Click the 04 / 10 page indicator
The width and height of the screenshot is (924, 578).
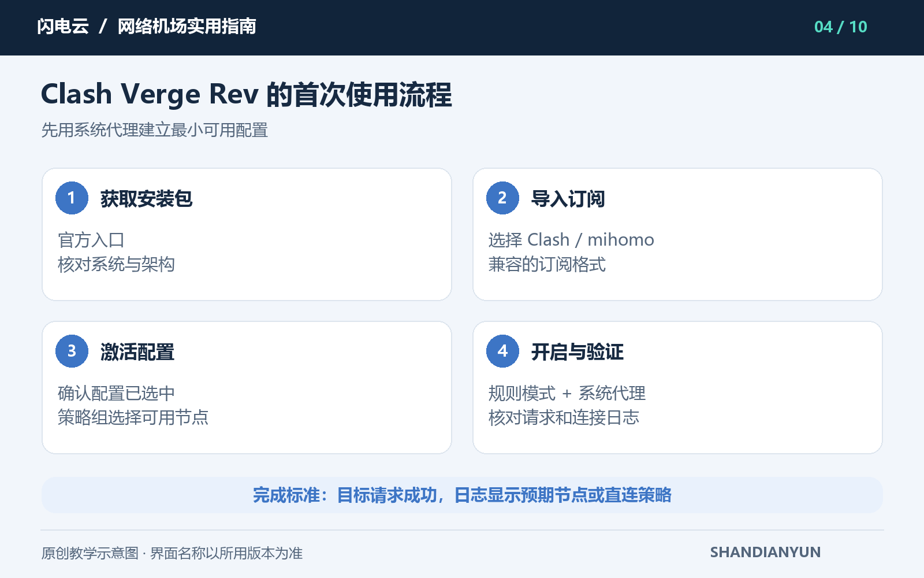click(840, 27)
